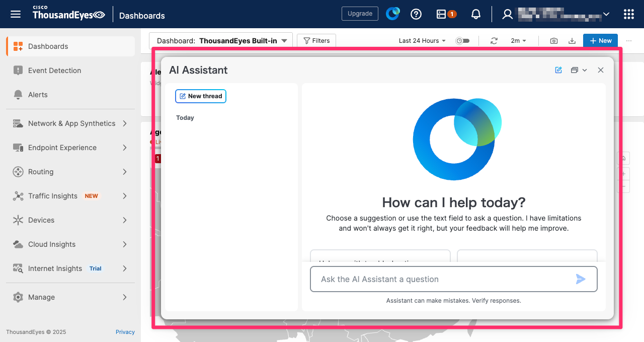Expand Network & App Synthetics menu

[x=70, y=123]
